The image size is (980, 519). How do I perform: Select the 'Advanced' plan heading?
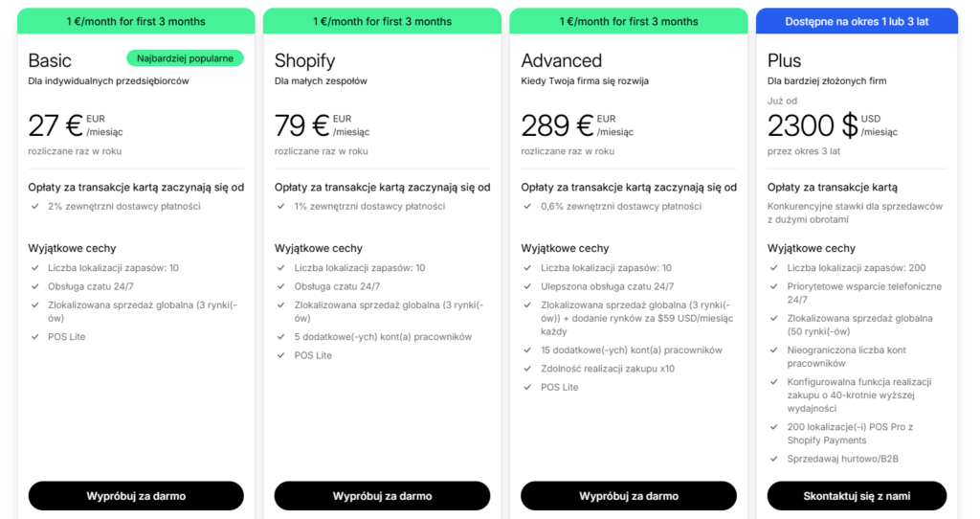562,61
